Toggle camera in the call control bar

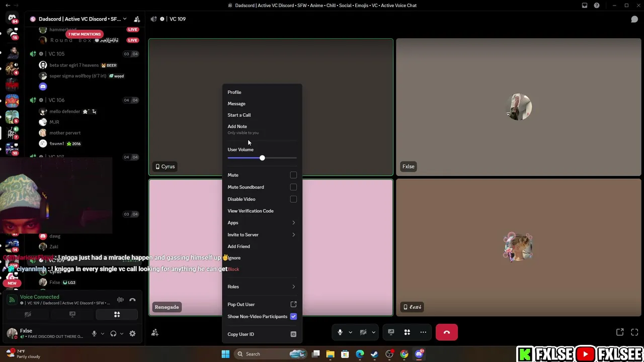pyautogui.click(x=363, y=332)
